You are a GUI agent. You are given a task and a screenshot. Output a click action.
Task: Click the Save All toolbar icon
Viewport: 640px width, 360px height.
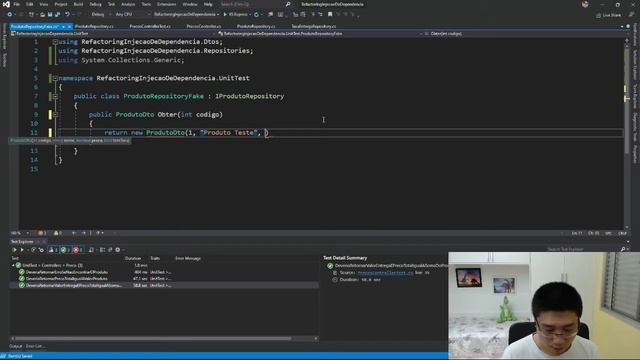tap(57, 14)
